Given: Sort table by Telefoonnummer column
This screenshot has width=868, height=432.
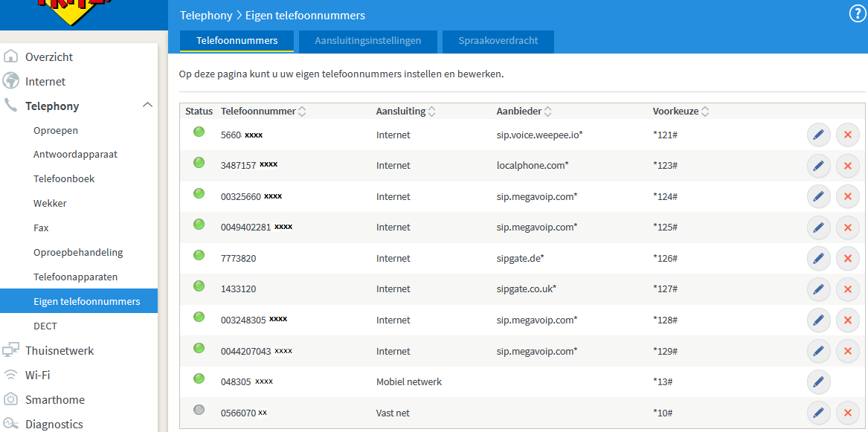Looking at the screenshot, I should tap(263, 112).
